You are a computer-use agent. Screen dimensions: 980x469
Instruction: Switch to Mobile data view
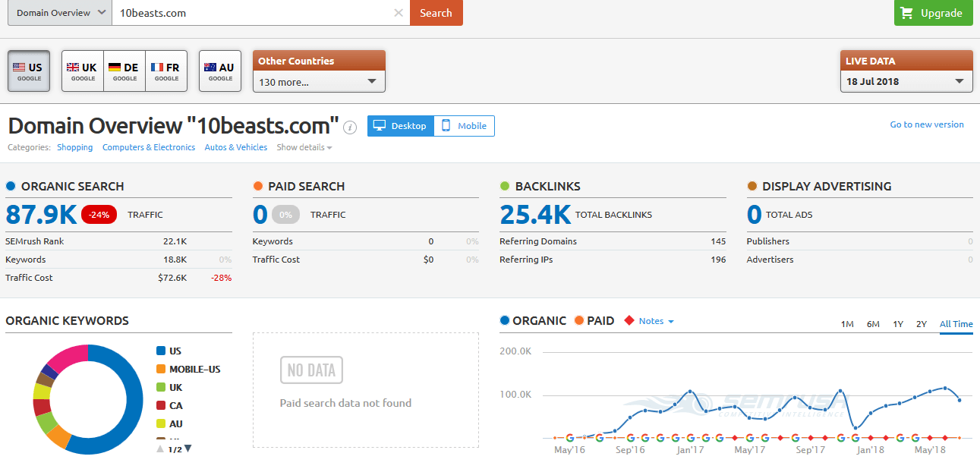(x=465, y=126)
